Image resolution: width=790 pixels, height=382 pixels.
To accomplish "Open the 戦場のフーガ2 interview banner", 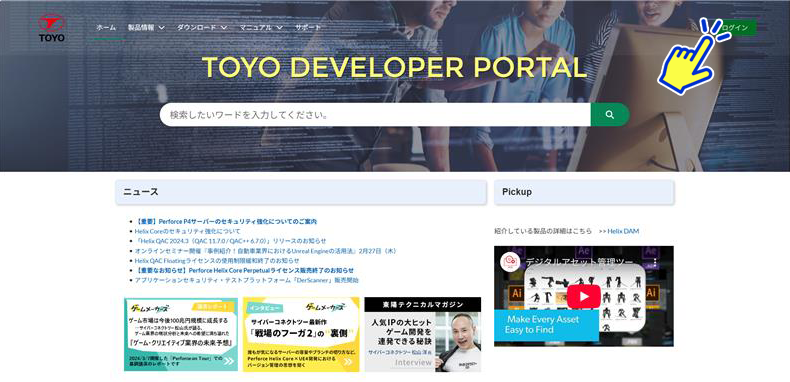I will 301,335.
